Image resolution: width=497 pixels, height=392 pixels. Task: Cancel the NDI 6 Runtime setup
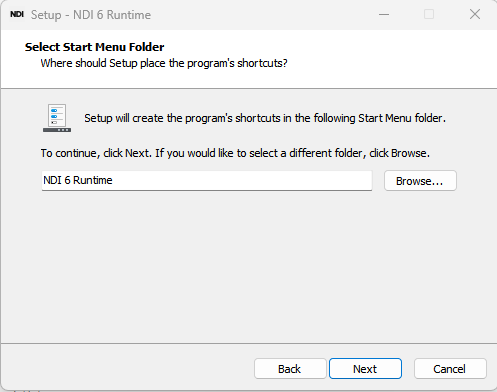(x=450, y=369)
